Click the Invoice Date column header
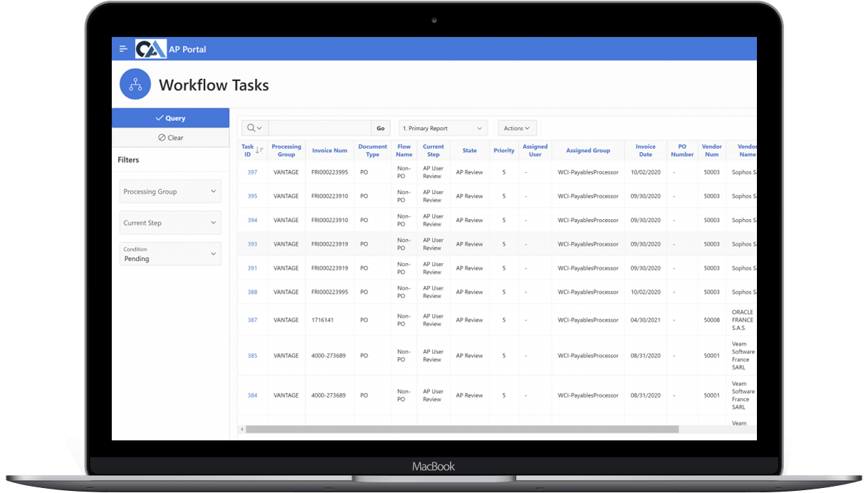Screen dimensions: 868x493 645,150
